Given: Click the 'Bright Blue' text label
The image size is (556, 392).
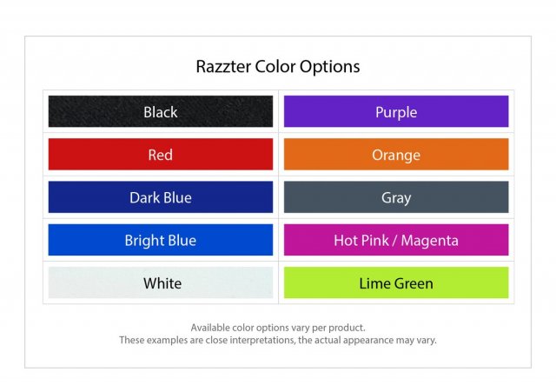Looking at the screenshot, I should click(161, 241).
